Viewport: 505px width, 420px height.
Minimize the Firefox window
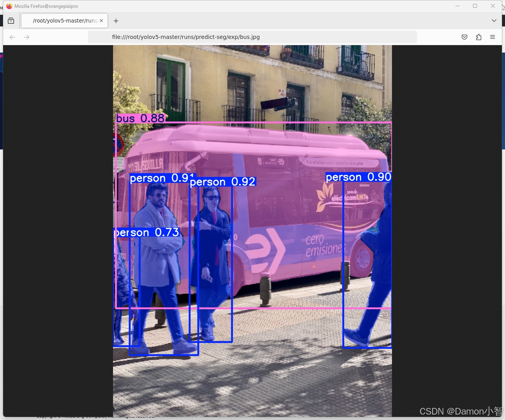457,6
